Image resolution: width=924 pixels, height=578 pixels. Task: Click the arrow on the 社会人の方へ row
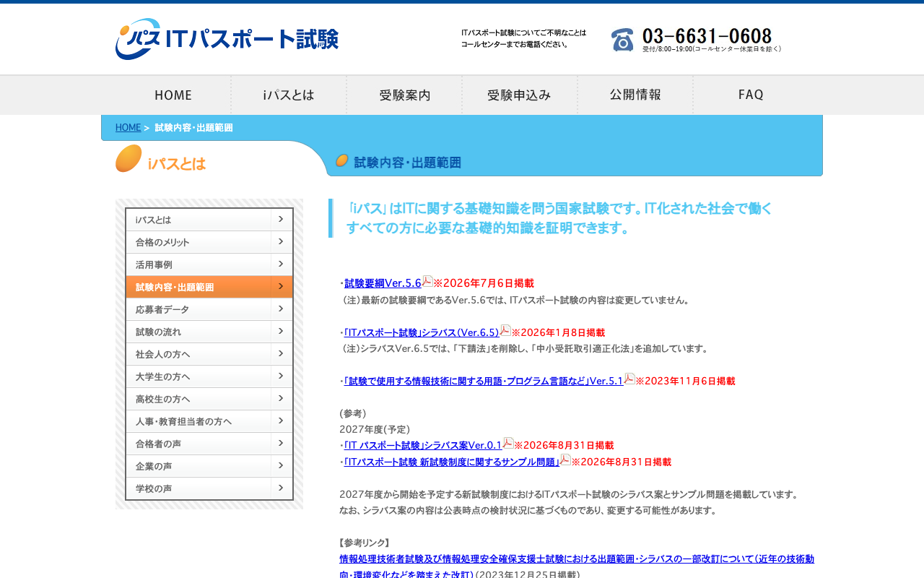[282, 354]
